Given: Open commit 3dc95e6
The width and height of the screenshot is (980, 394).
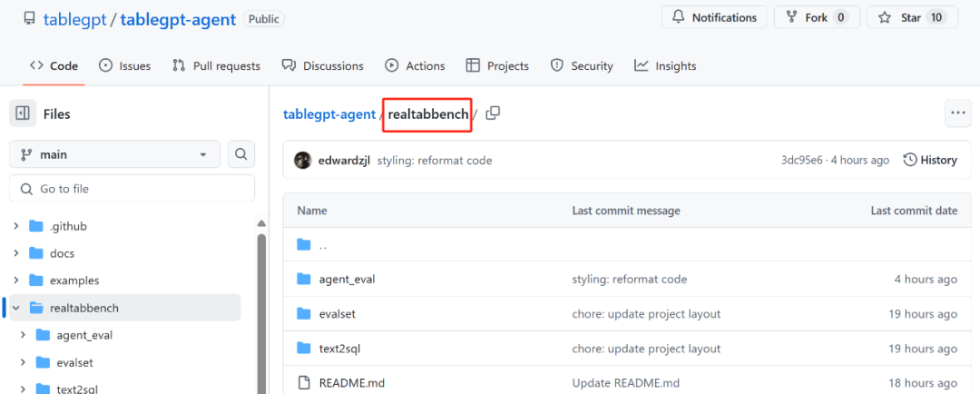Looking at the screenshot, I should pyautogui.click(x=802, y=161).
